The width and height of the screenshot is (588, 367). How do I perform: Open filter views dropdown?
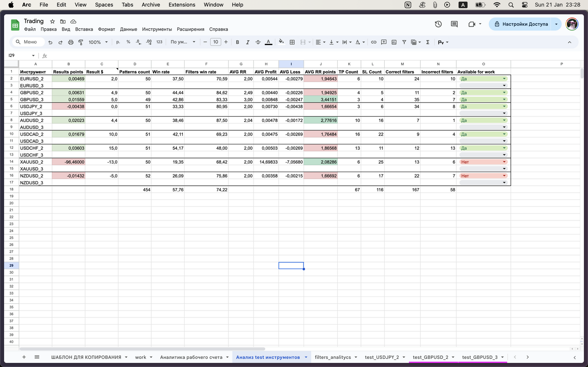[x=416, y=42]
